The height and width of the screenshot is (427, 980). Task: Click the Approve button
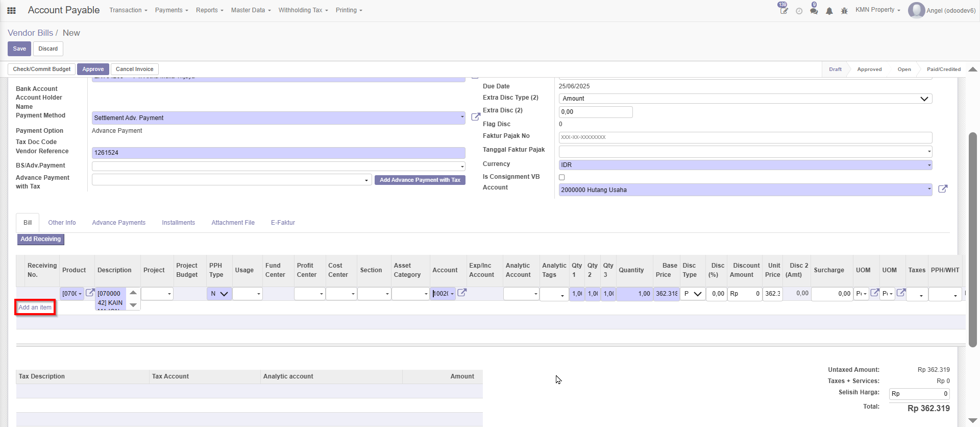pos(93,69)
